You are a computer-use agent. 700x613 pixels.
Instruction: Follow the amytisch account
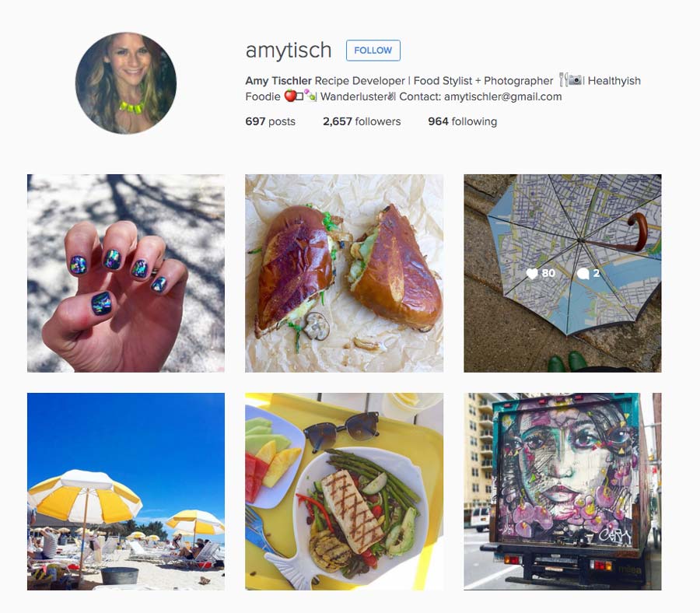click(373, 51)
